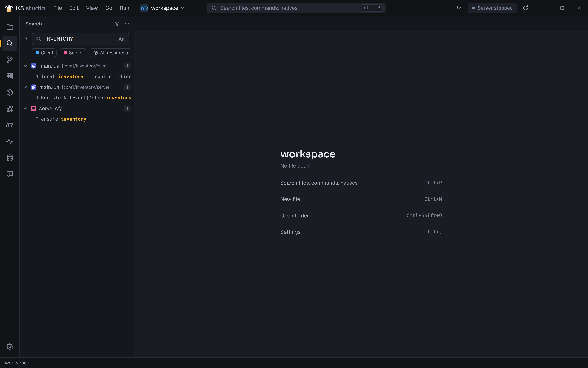The height and width of the screenshot is (368, 588).
Task: Expand the replace field chevron beside search
Action: [x=26, y=39]
